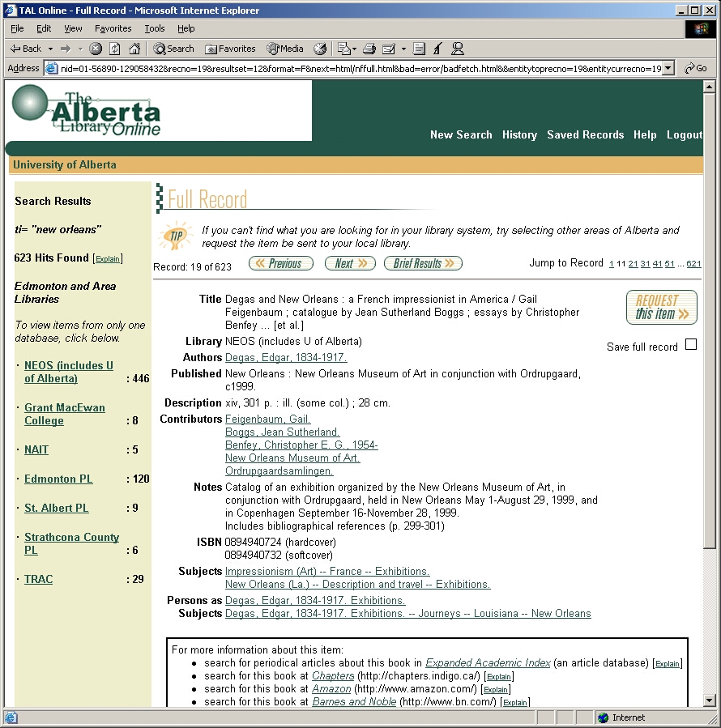Click the Forward arrow toolbar button
This screenshot has width=721, height=728.
tap(66, 49)
